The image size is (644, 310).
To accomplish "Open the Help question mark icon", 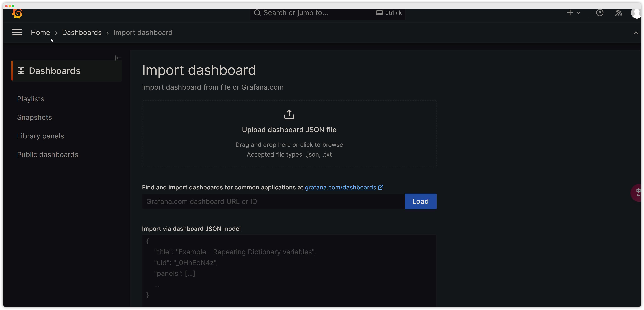I will click(x=600, y=13).
